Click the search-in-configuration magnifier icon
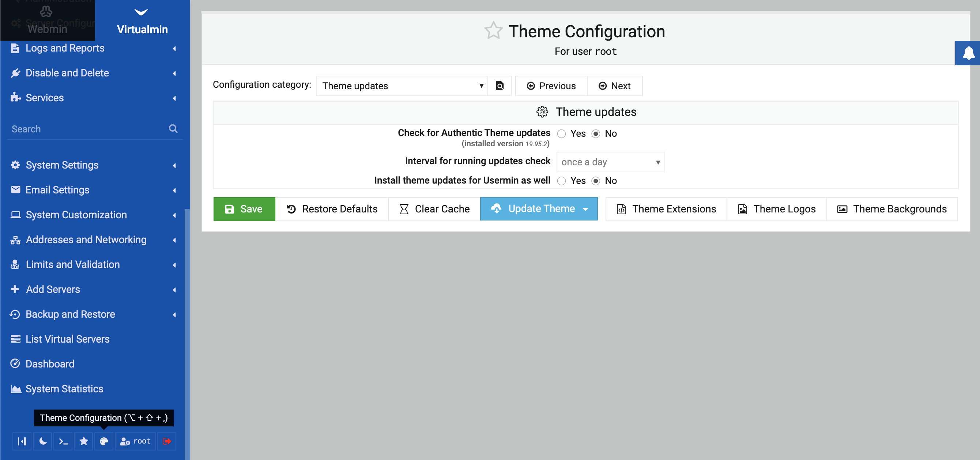This screenshot has width=980, height=460. pos(500,86)
